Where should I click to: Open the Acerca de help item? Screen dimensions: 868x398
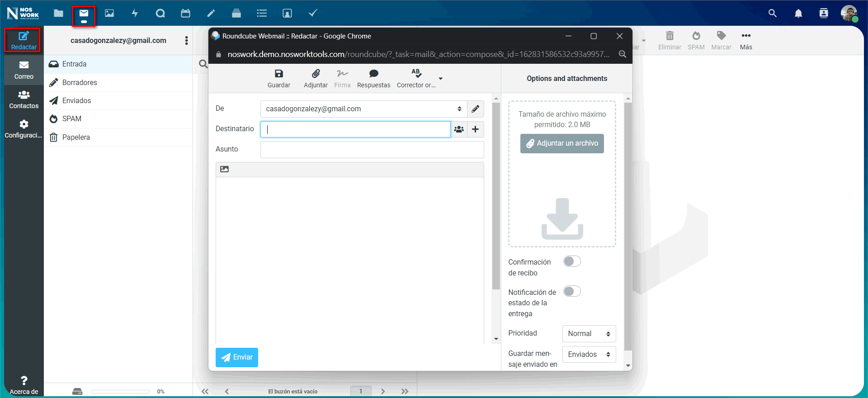click(24, 385)
